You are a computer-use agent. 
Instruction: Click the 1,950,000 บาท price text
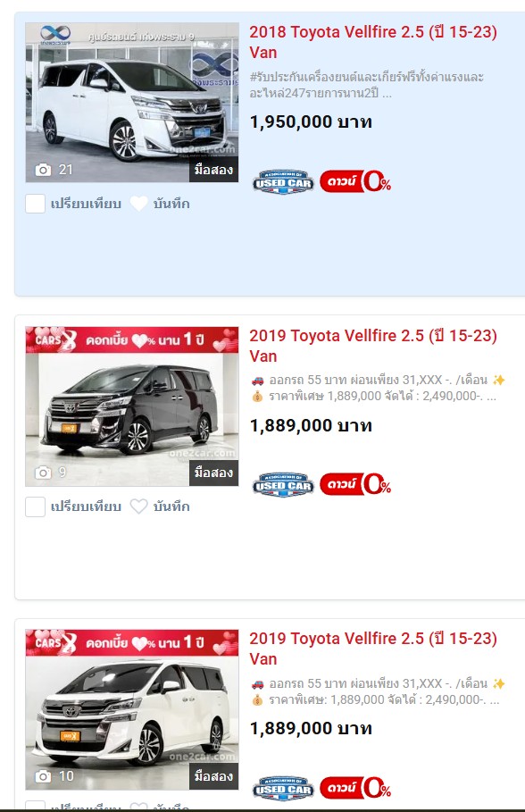[x=311, y=122]
